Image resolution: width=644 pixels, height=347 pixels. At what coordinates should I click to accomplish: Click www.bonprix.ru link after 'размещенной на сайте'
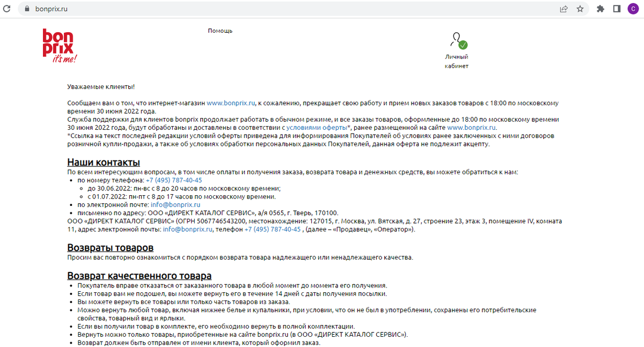(x=472, y=128)
